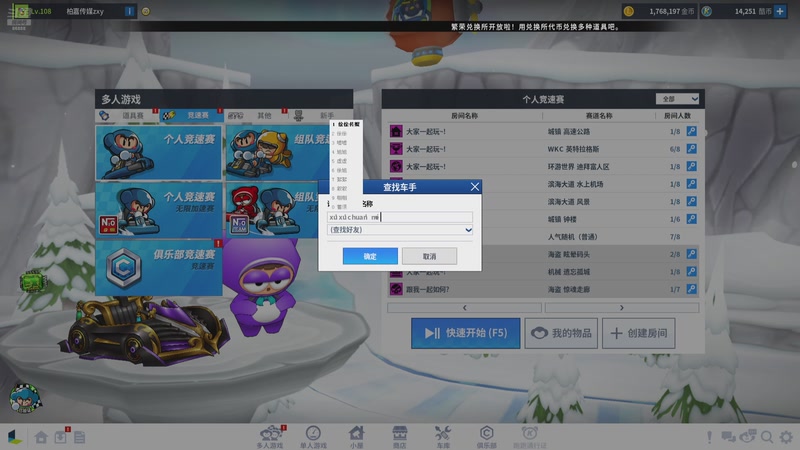Click the home icon in bottom-left bar

(x=41, y=437)
